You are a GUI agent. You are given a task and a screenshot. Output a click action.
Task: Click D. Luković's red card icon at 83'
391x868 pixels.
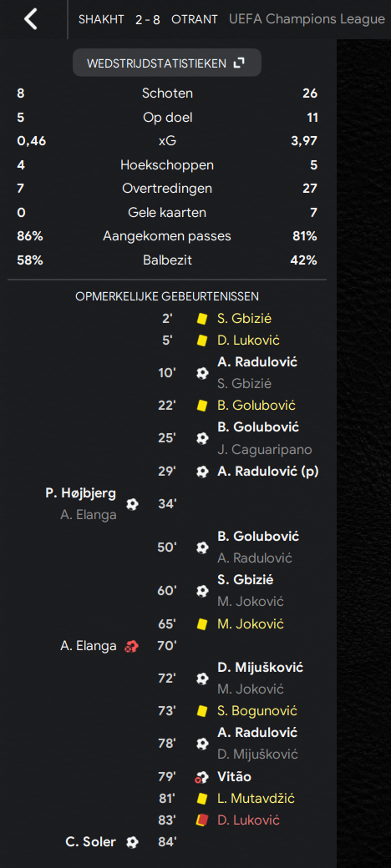202,820
